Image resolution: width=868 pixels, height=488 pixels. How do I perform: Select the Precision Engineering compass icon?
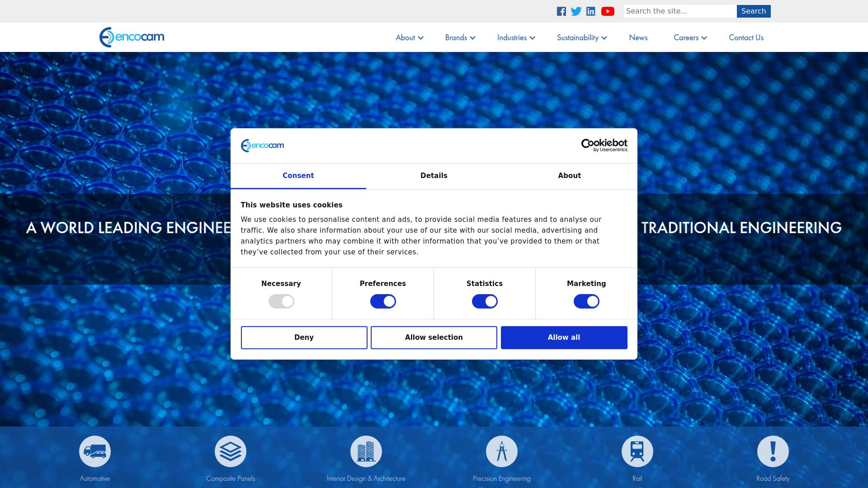point(502,451)
